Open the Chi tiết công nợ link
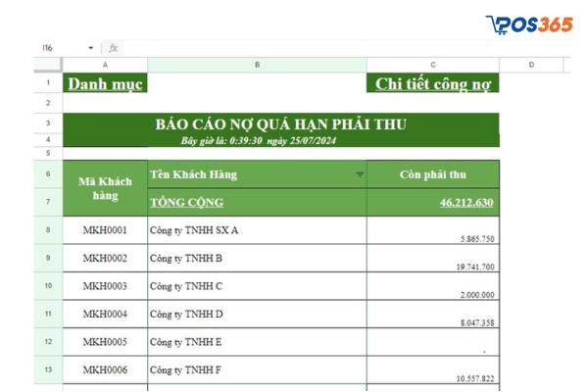Image resolution: width=588 pixels, height=392 pixels. [x=433, y=83]
